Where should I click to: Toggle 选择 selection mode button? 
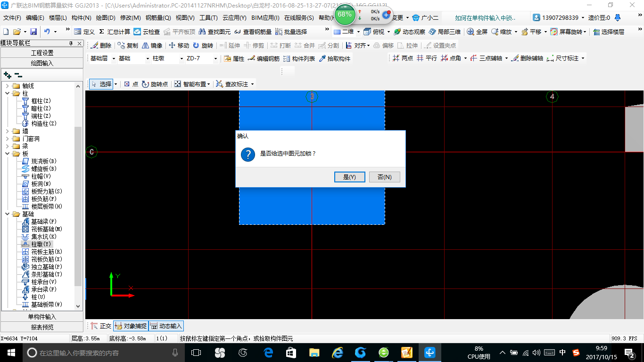pos(101,84)
